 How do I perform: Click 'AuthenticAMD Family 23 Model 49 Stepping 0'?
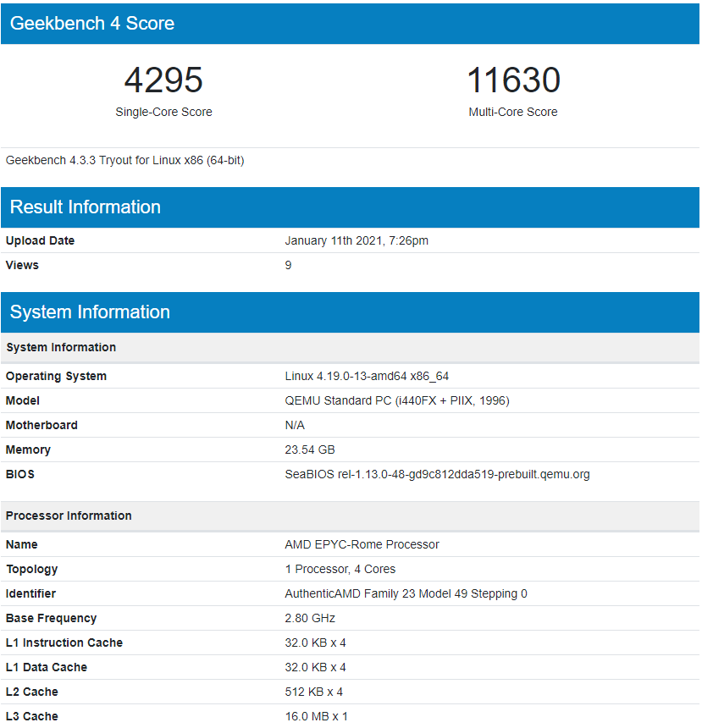click(406, 593)
